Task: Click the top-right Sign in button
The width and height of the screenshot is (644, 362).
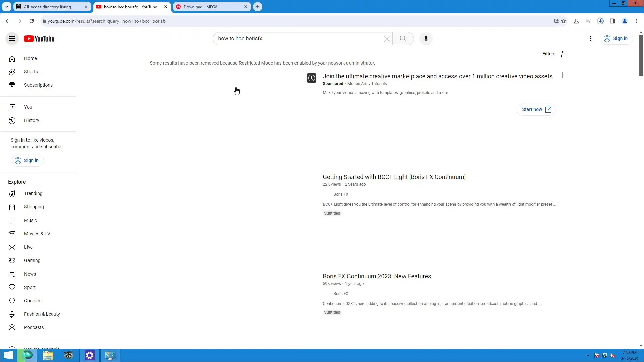Action: click(x=616, y=39)
